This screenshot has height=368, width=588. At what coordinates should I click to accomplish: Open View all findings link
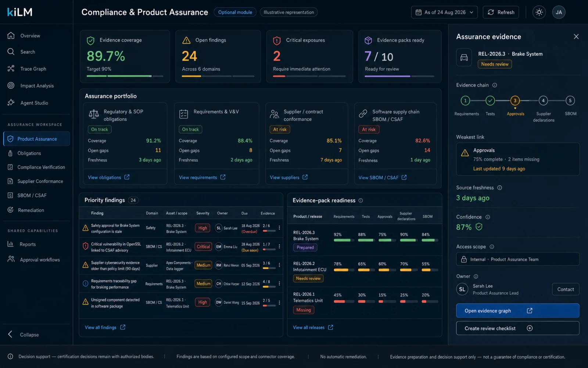point(105,327)
